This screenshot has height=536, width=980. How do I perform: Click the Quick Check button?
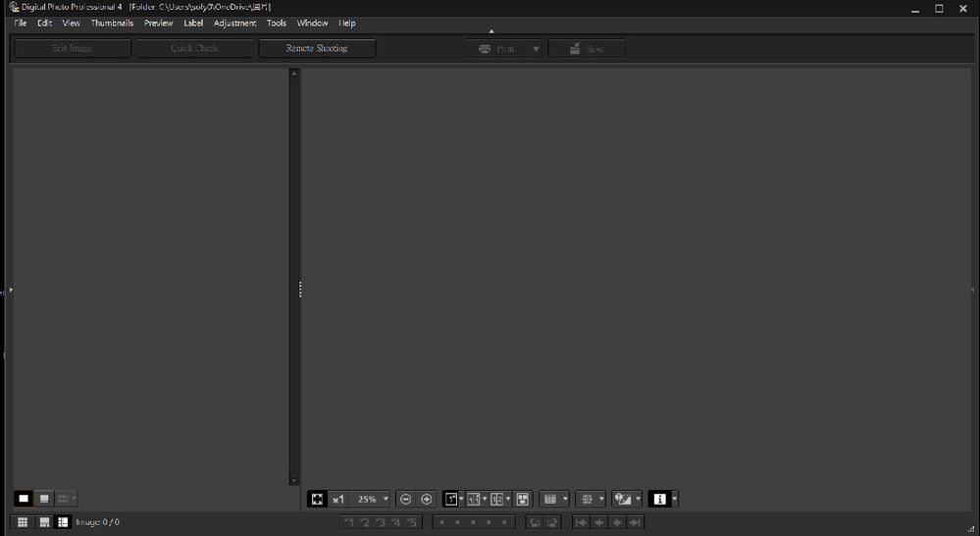194,48
